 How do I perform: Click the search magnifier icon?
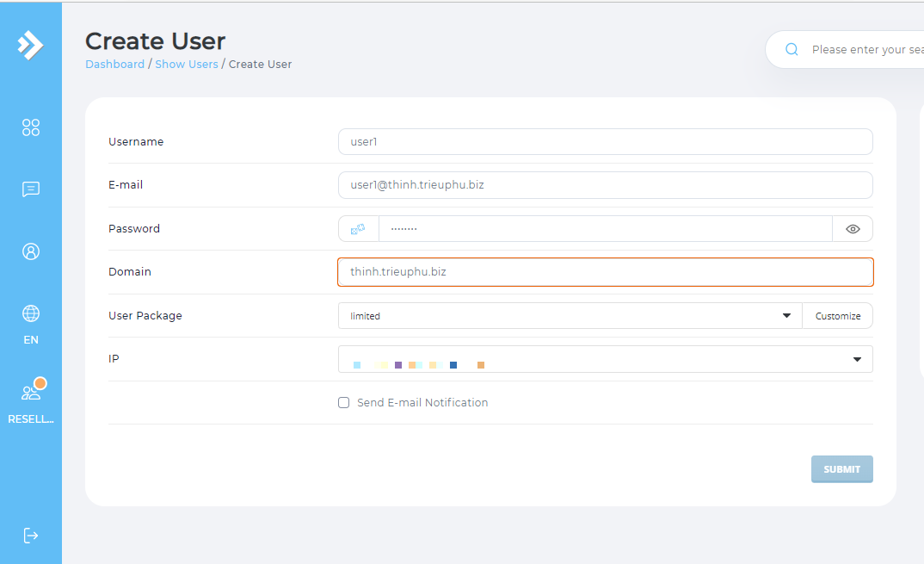coord(792,50)
